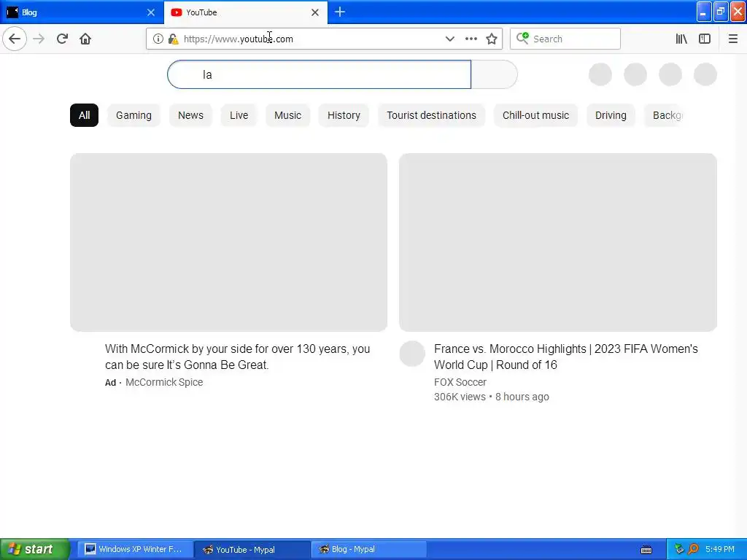Select YouTube - Mypal taskbar button
This screenshot has height=560, width=747.
click(252, 550)
